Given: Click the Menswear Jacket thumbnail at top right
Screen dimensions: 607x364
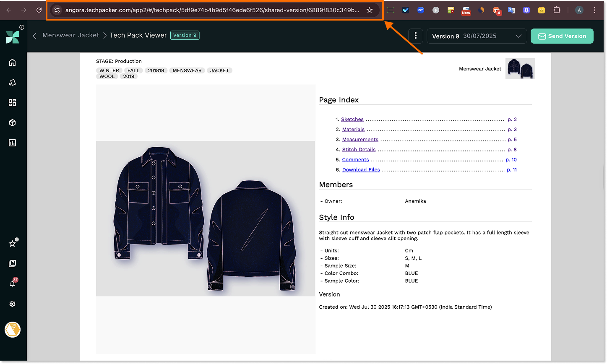Looking at the screenshot, I should 520,69.
